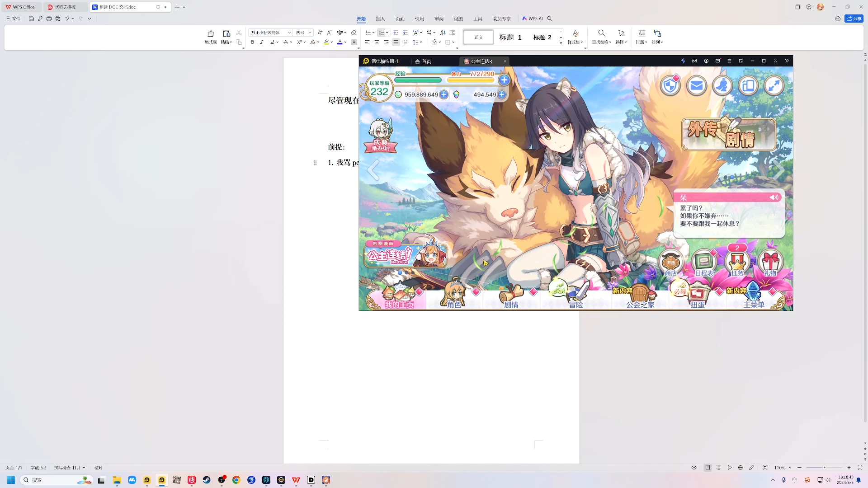Open the WPS AI tab

(x=532, y=19)
